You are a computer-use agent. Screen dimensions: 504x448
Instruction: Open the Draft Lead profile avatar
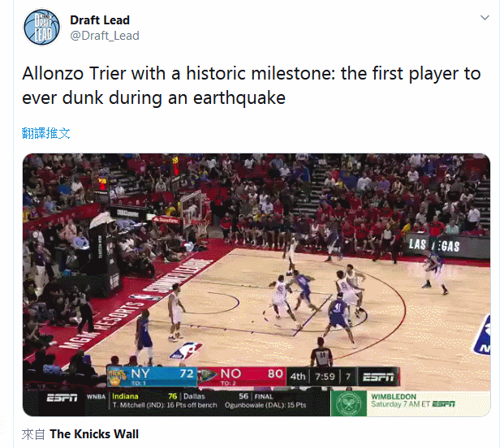41,27
